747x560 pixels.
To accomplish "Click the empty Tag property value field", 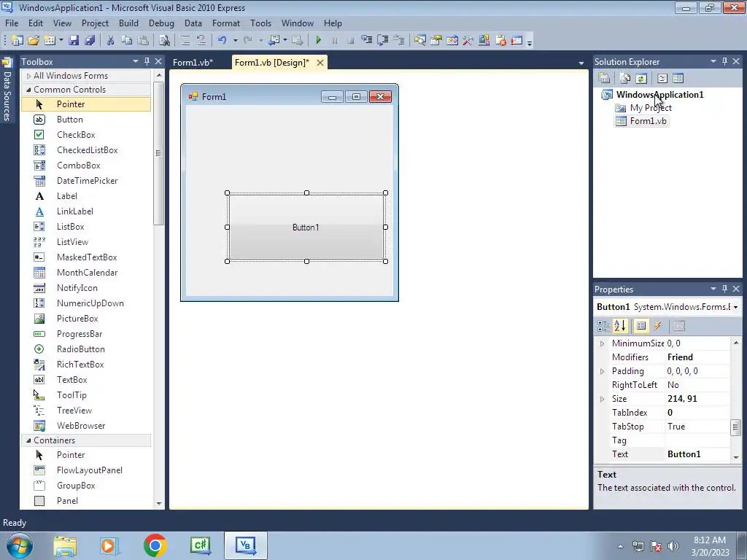I will (697, 440).
